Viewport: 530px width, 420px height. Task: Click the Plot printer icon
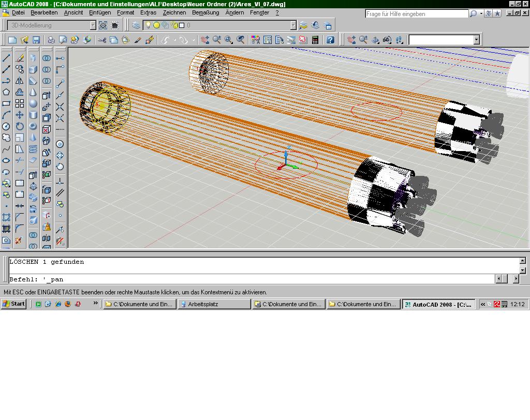click(x=51, y=40)
